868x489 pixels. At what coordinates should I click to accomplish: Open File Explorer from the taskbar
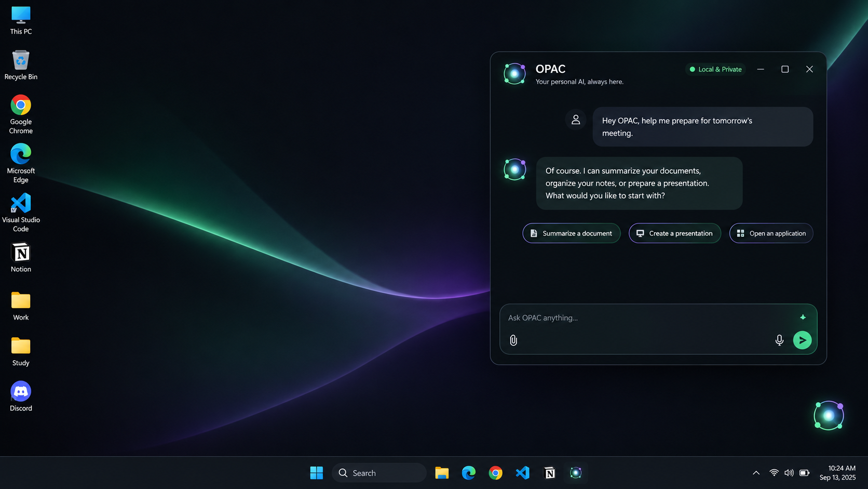pos(442,473)
